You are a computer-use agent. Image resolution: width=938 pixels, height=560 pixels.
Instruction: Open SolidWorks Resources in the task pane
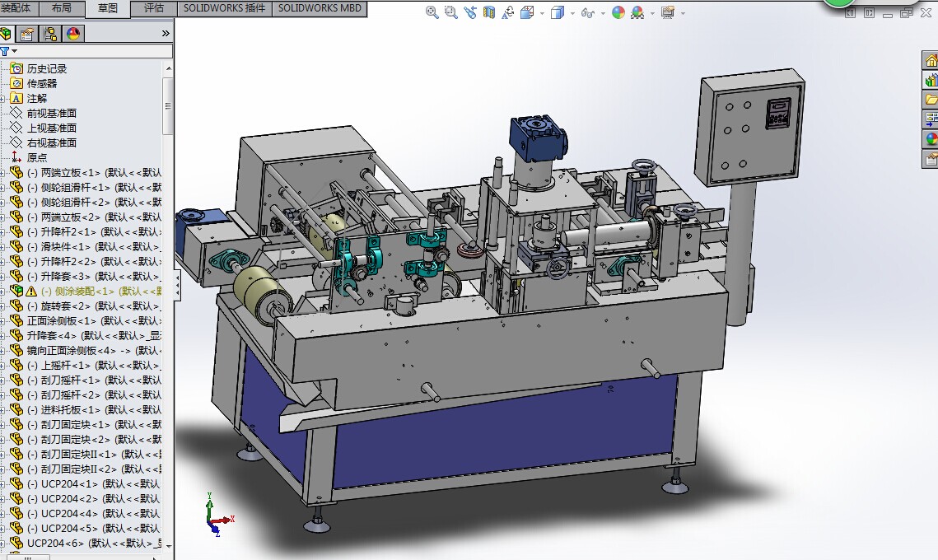pos(931,61)
